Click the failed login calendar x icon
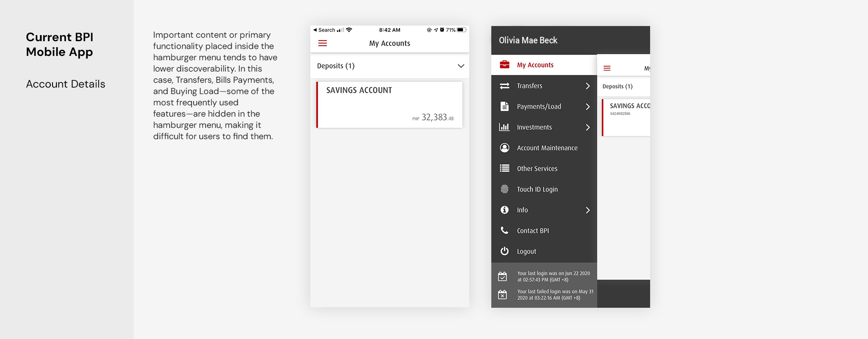This screenshot has height=339, width=868. 502,294
